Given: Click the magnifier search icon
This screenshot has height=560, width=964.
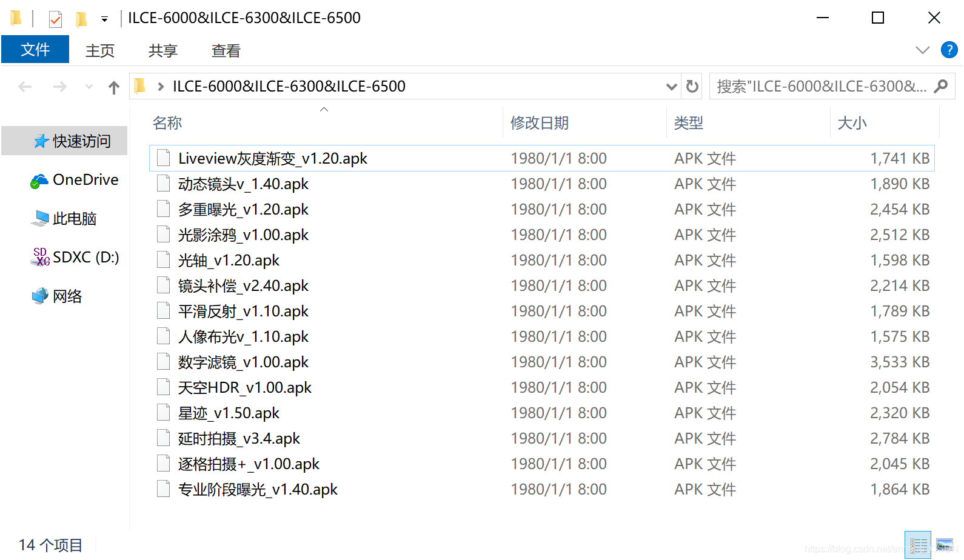Looking at the screenshot, I should [x=941, y=87].
